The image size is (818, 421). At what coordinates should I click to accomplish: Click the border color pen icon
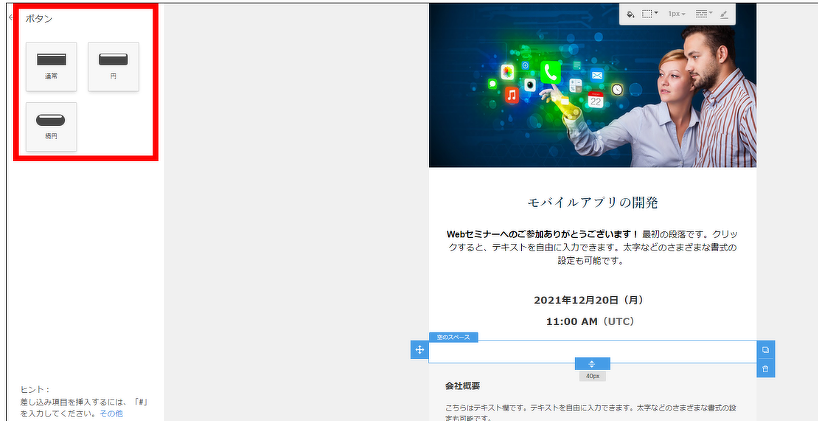pos(724,14)
